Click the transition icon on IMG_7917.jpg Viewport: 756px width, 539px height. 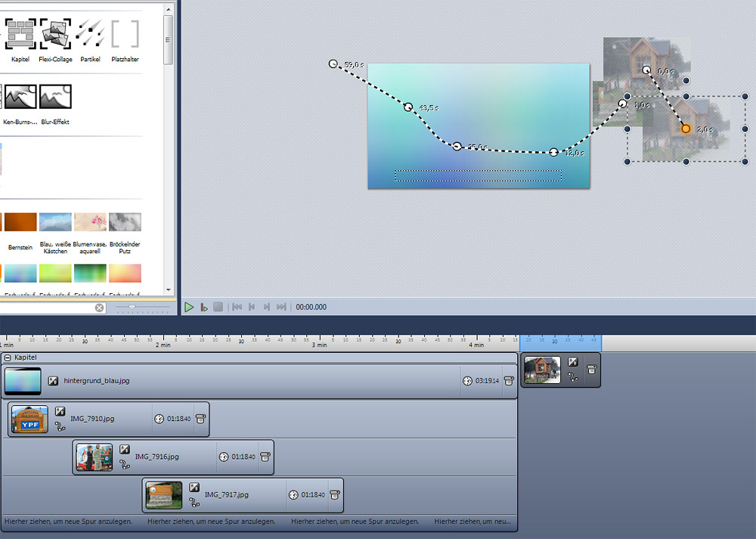pyautogui.click(x=194, y=488)
